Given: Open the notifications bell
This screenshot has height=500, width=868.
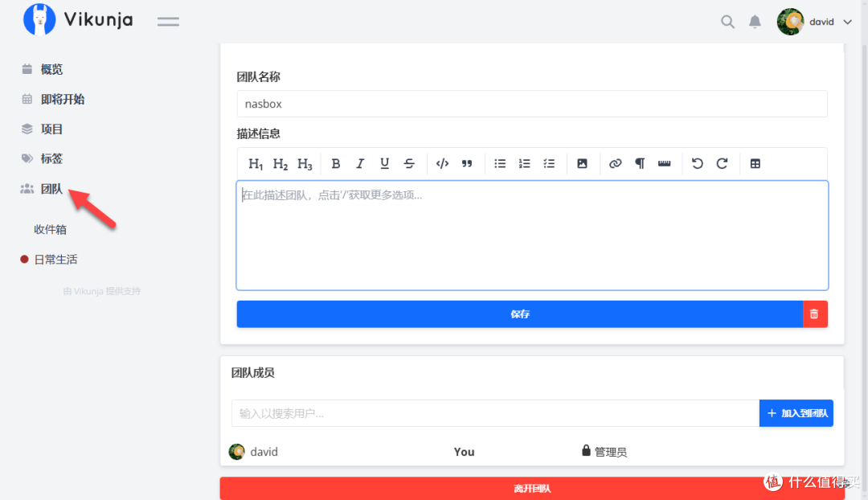Looking at the screenshot, I should (755, 22).
